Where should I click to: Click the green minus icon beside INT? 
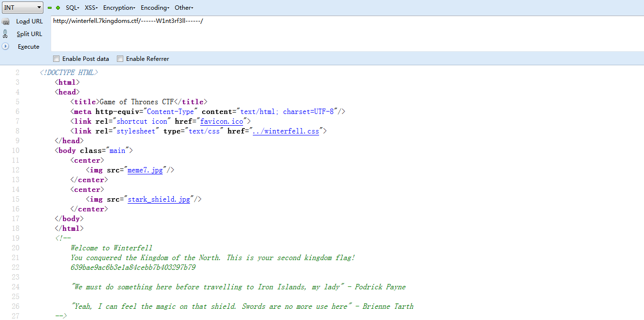tap(50, 8)
